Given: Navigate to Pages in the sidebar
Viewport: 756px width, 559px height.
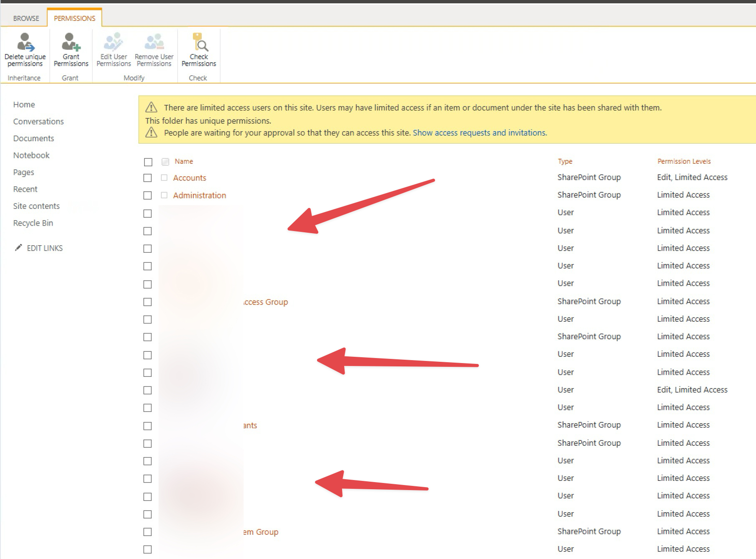Looking at the screenshot, I should 23,172.
